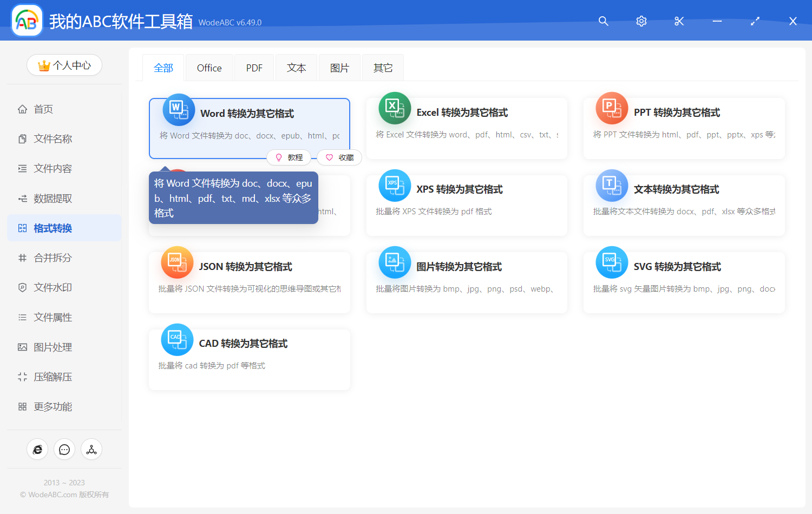Open 文件水印 in the sidebar
The image size is (812, 514).
53,288
